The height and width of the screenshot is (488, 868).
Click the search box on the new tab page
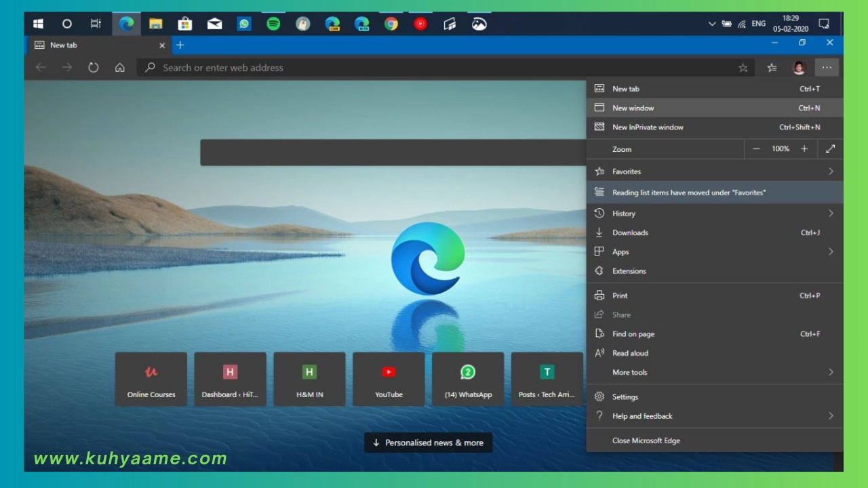(393, 152)
